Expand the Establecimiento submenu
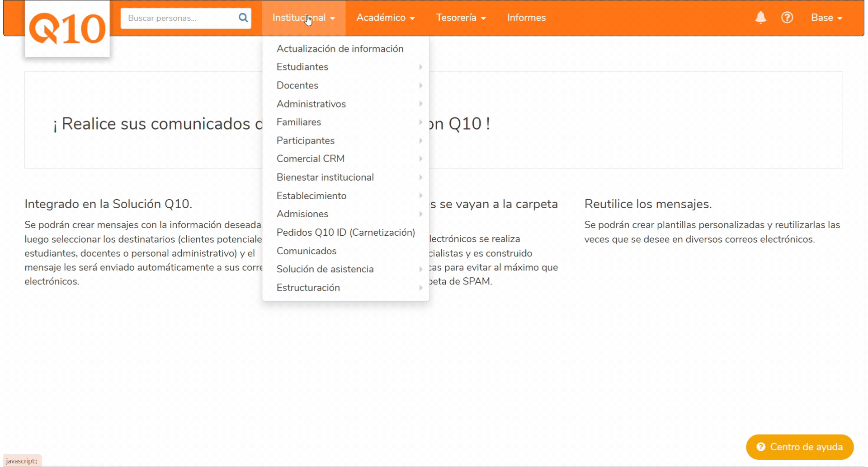 345,196
